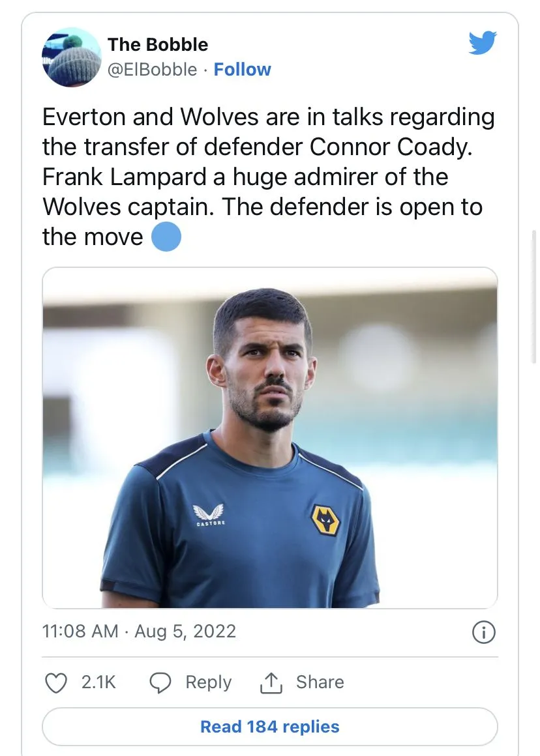540x756 pixels.
Task: Open the 11:08 AM Aug 5, 2022 timestamp
Action: pyautogui.click(x=139, y=632)
